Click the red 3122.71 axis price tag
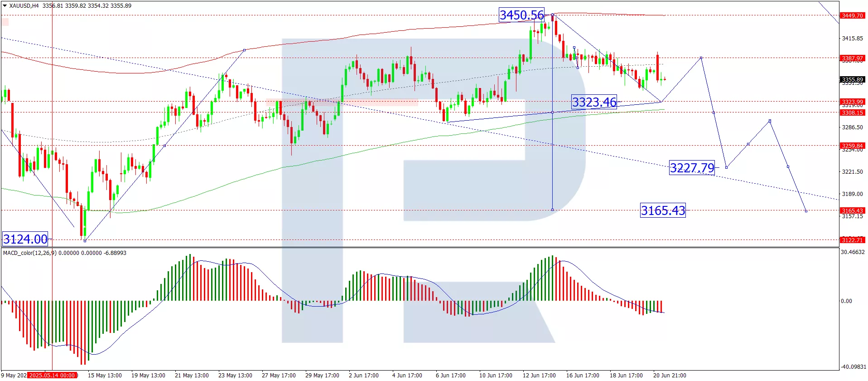Screen dimensions: 868x381 (852, 240)
